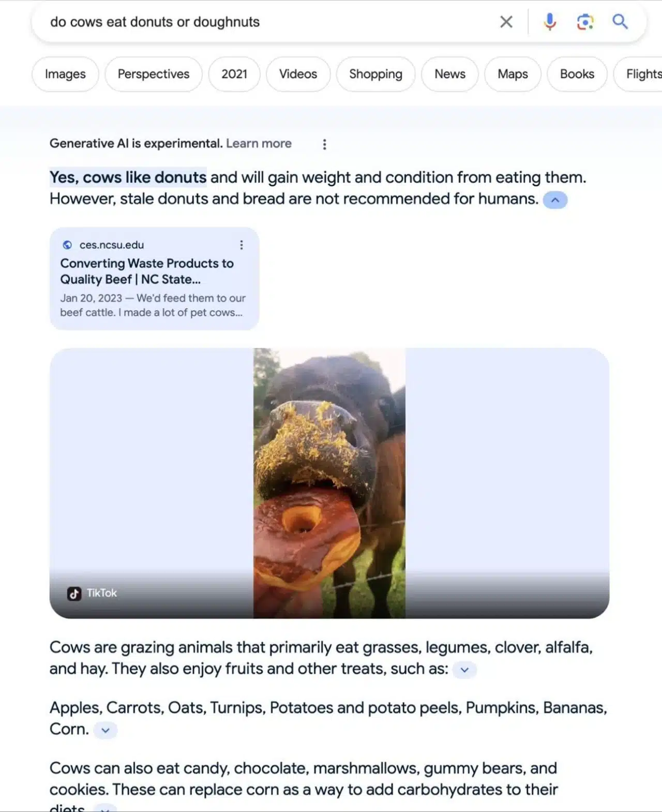Click the blue magnifying glass search icon
662x812 pixels.
coord(620,22)
